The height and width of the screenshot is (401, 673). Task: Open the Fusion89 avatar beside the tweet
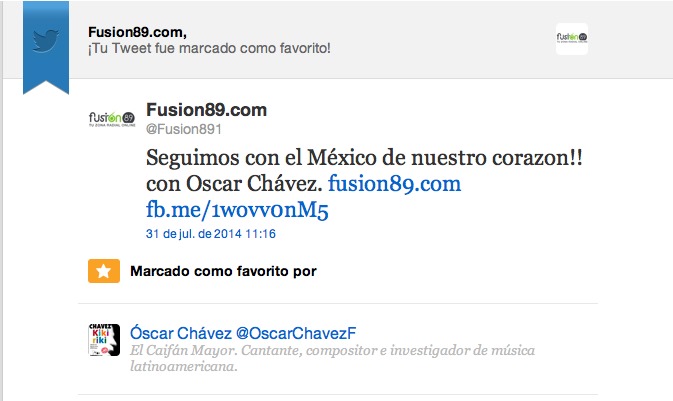coord(112,118)
